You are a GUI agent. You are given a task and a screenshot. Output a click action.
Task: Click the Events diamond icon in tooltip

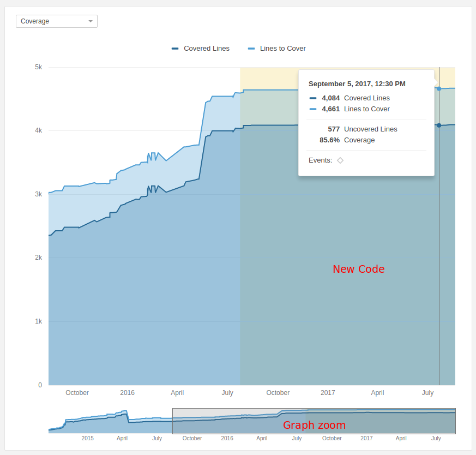[x=340, y=160]
